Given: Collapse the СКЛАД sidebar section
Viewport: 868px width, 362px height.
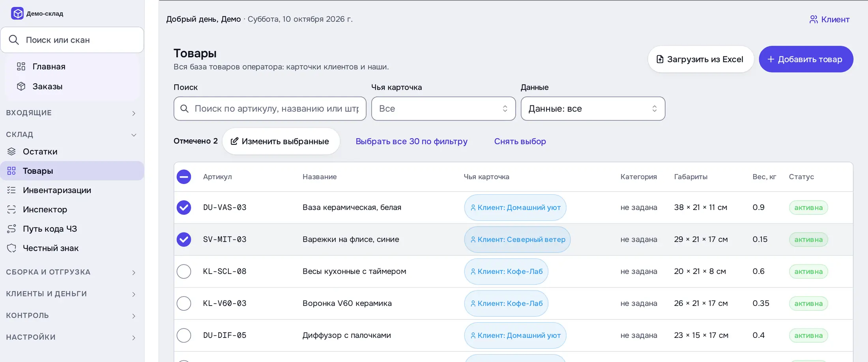Looking at the screenshot, I should coord(72,135).
